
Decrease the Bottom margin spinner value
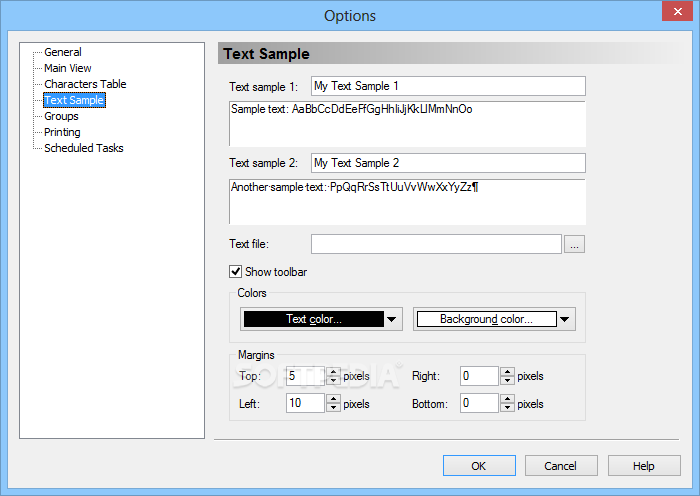tap(507, 408)
